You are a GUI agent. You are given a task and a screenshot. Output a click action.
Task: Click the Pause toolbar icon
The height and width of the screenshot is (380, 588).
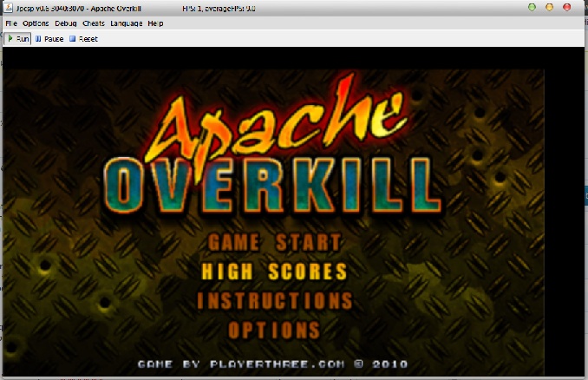[38, 39]
